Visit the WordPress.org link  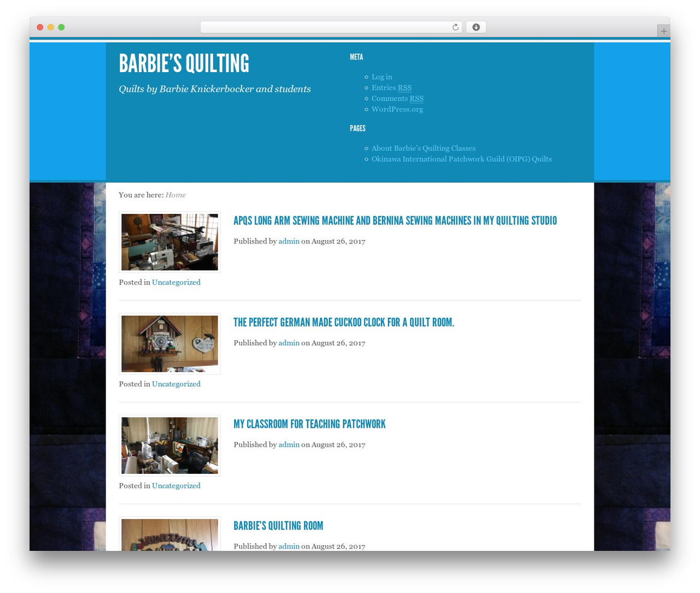(397, 109)
